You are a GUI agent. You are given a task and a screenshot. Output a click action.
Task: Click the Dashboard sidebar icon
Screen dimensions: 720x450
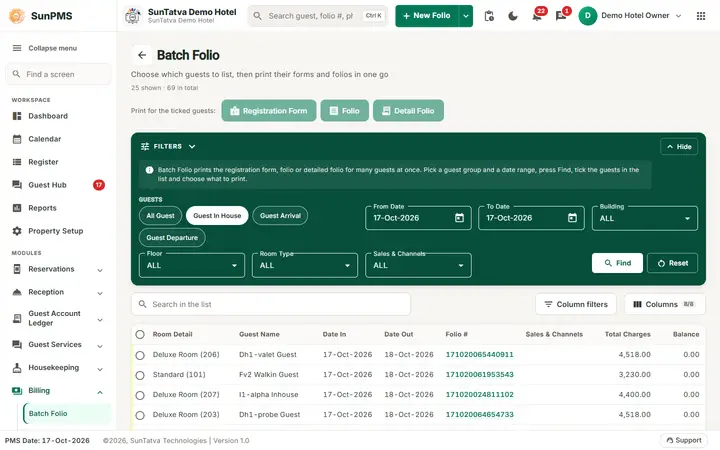click(x=17, y=116)
